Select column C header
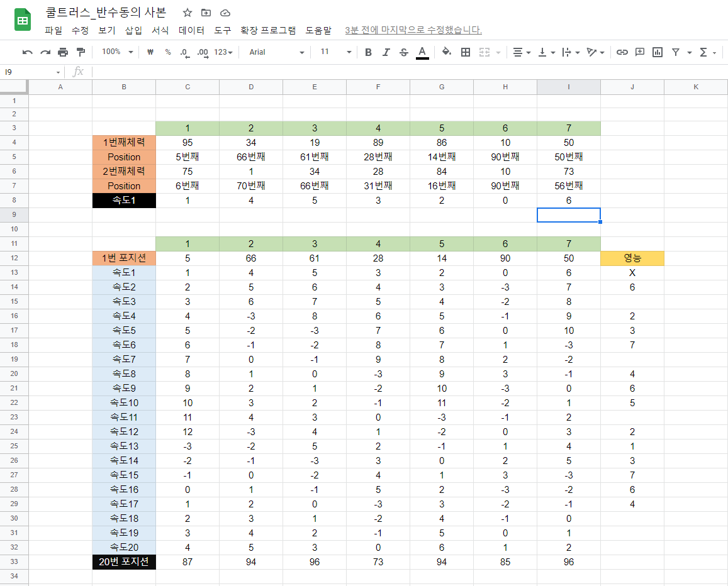 [x=188, y=87]
